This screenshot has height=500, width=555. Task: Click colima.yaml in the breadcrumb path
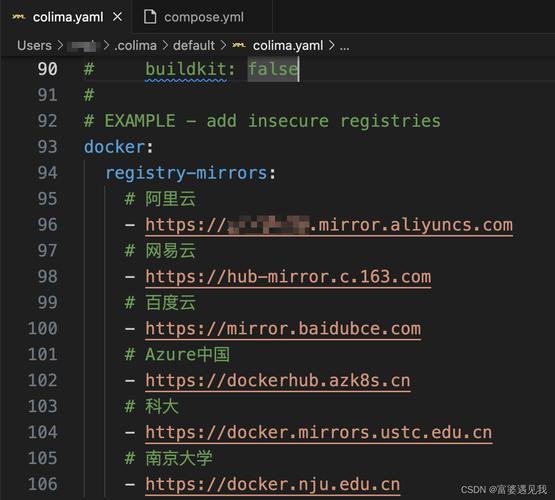tap(288, 45)
